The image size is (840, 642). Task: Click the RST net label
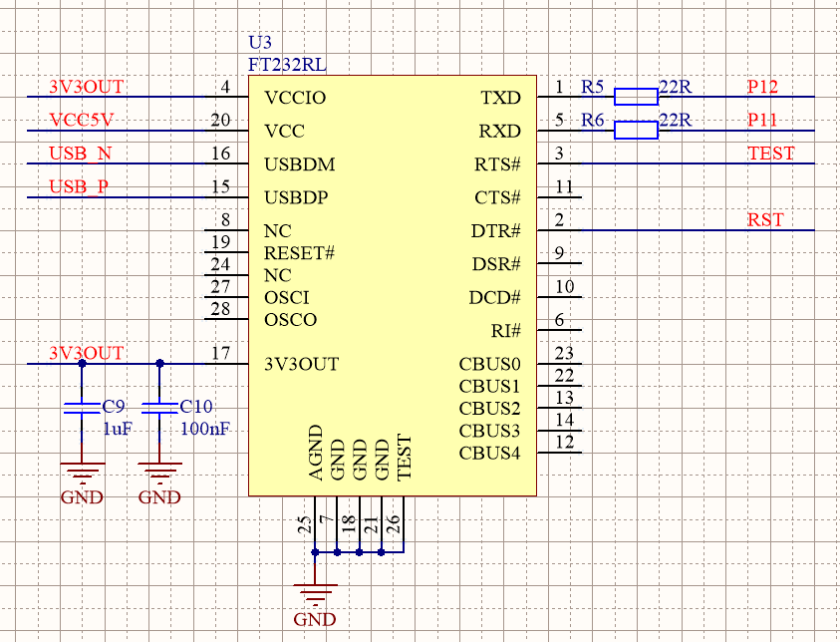(765, 219)
